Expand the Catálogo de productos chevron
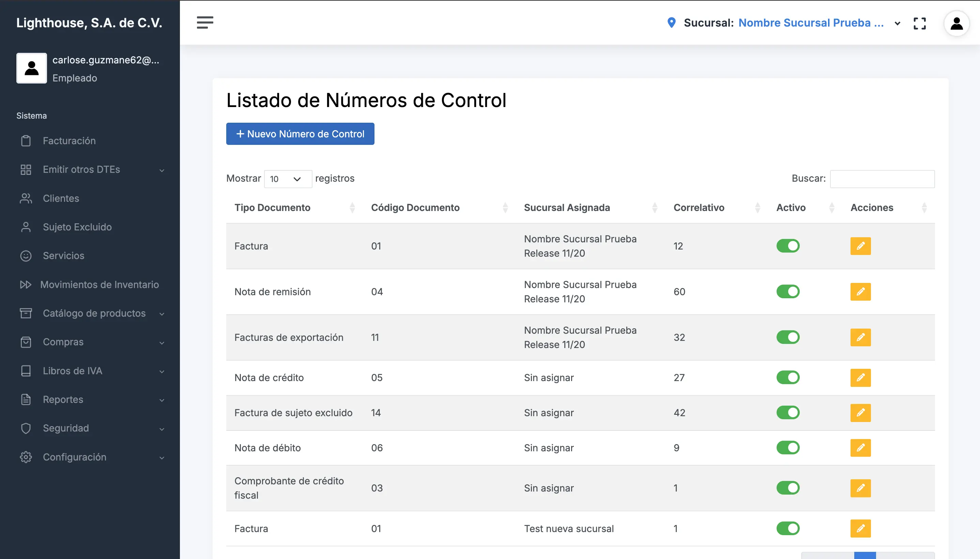980x559 pixels. (x=162, y=314)
